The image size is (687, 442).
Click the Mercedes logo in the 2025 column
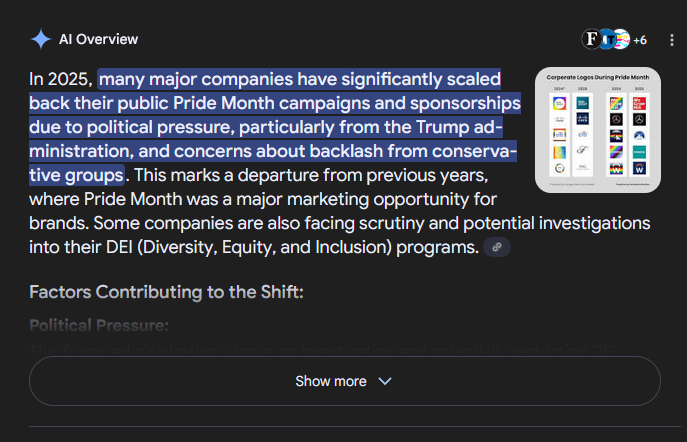pos(639,119)
